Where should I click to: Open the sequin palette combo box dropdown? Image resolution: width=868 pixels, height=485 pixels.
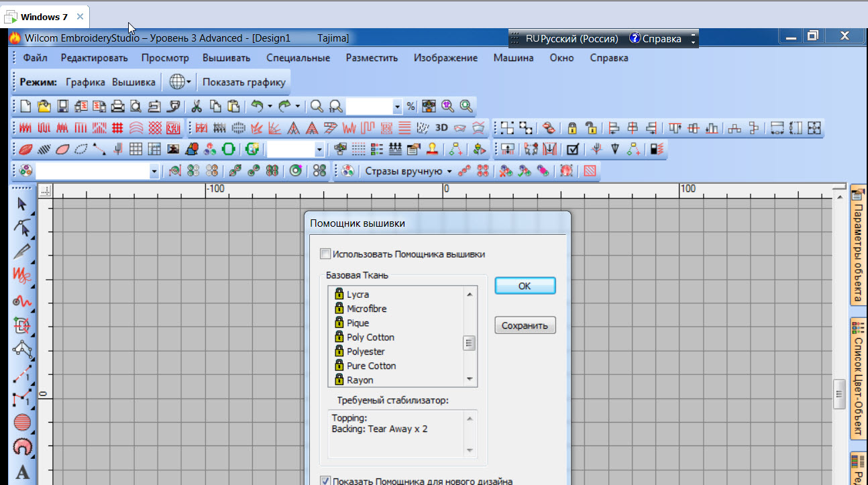click(154, 171)
